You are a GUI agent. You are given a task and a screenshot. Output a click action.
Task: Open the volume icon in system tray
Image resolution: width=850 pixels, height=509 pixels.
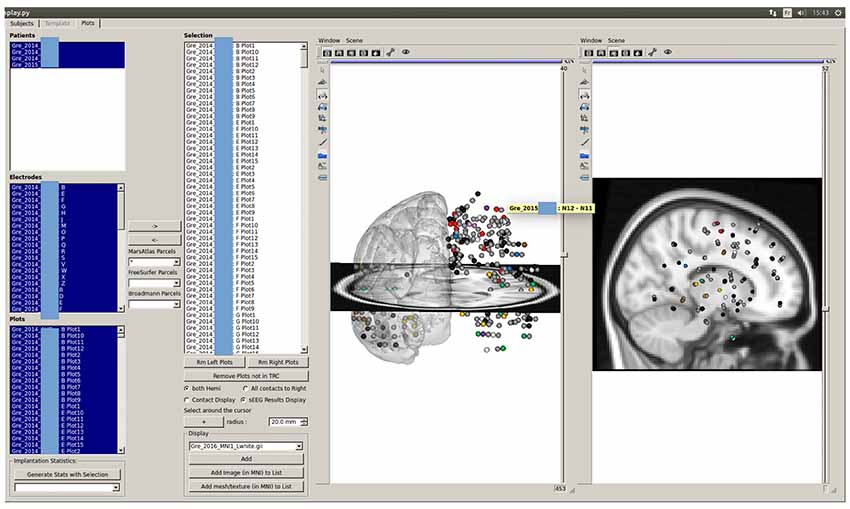pos(802,12)
